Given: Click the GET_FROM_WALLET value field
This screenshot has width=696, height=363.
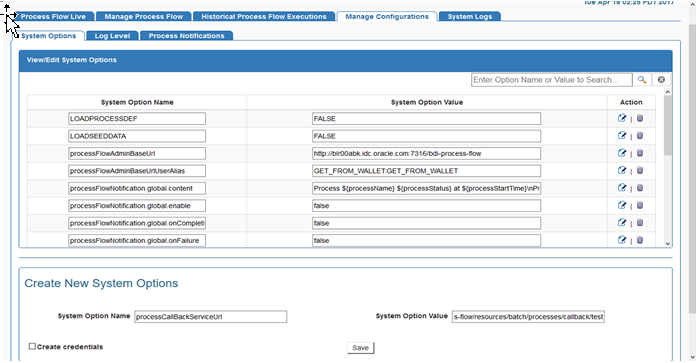Looking at the screenshot, I should tap(426, 170).
